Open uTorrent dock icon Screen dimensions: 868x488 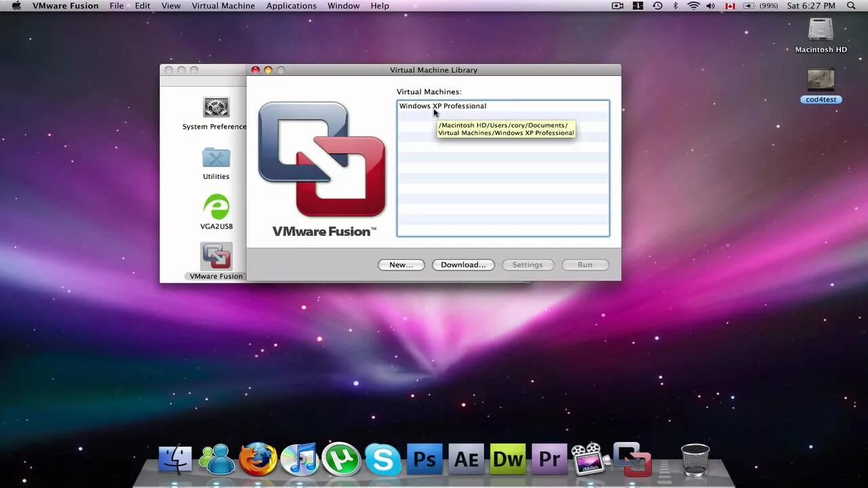[x=341, y=460]
